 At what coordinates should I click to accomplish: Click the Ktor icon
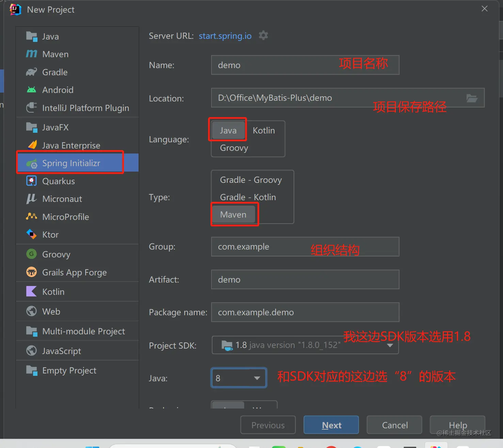coord(32,235)
